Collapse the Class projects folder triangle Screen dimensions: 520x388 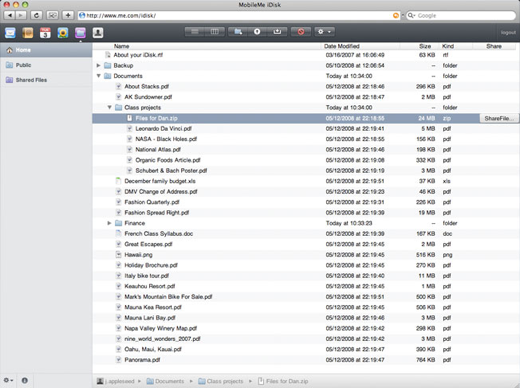point(109,107)
